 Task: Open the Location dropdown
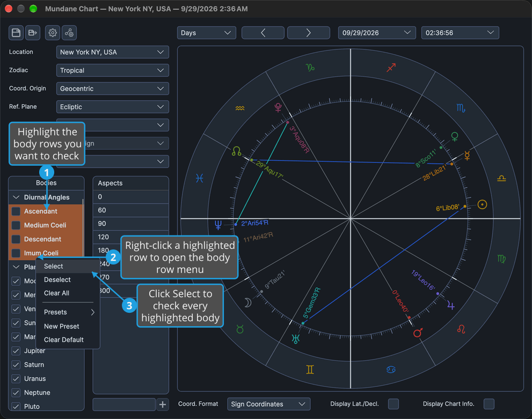tap(113, 52)
